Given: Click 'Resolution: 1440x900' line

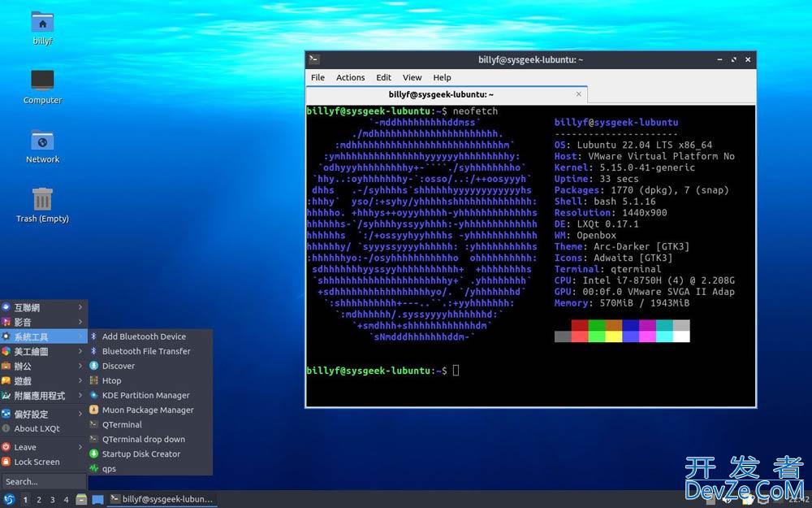Looking at the screenshot, I should click(611, 212).
